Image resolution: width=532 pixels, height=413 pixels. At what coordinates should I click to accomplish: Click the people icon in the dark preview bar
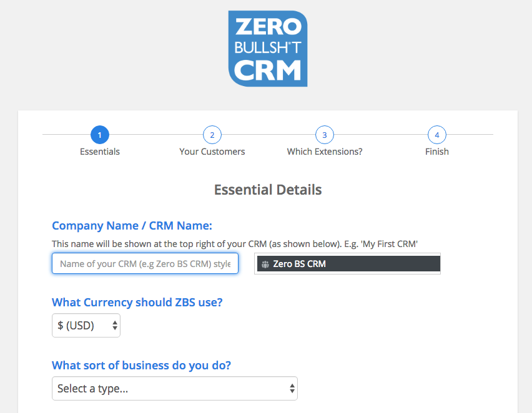click(x=264, y=263)
